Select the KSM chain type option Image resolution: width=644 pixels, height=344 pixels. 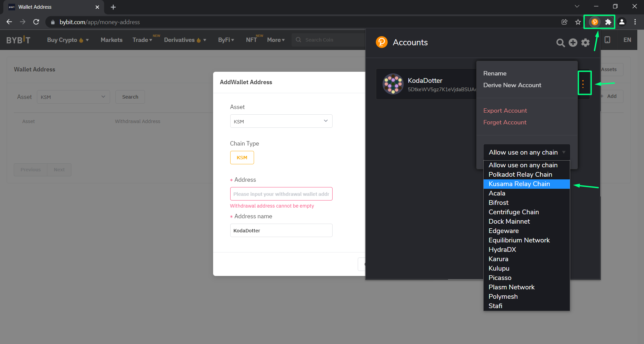[x=242, y=158]
